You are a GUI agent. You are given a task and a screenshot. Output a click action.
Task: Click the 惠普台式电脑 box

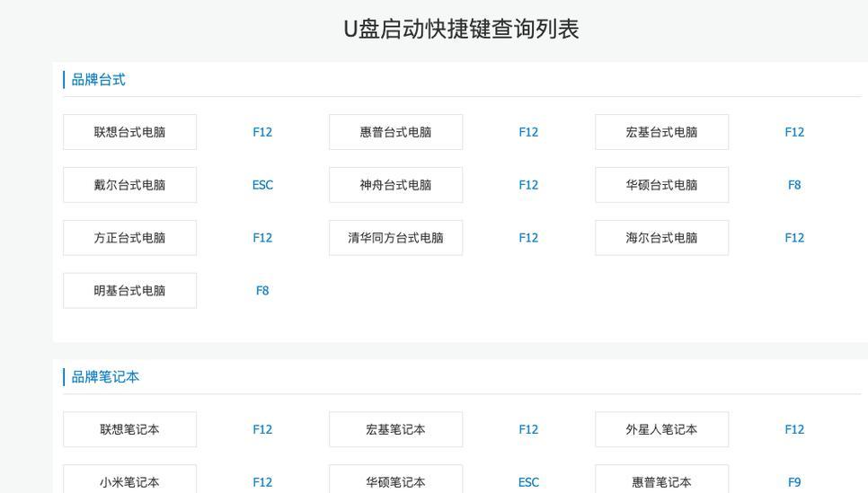[x=395, y=132]
